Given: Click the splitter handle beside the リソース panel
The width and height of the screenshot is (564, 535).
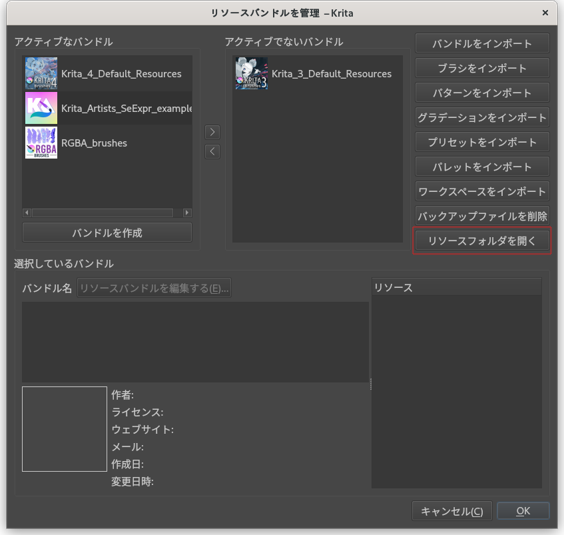Looking at the screenshot, I should (370, 384).
